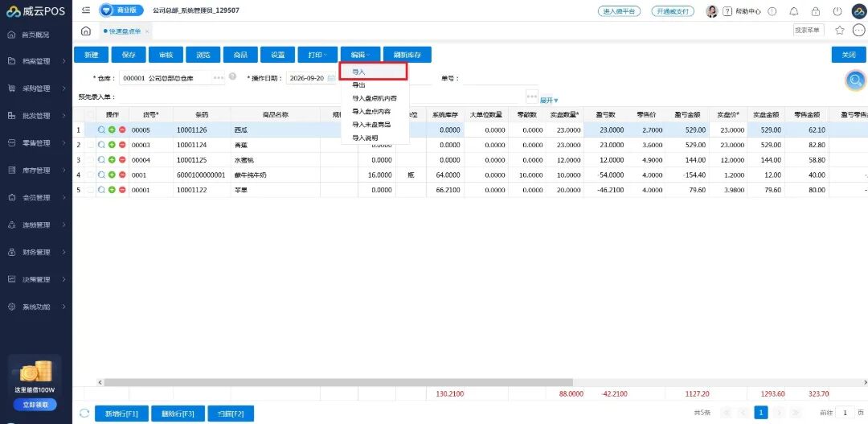Click the magnifier icon in row 西瓜

click(x=101, y=130)
